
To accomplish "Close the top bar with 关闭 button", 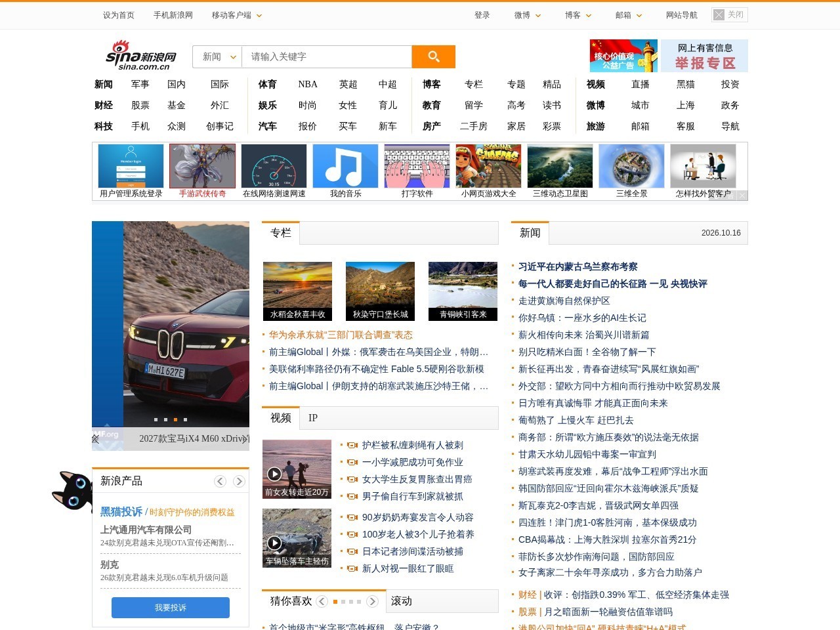I will (x=730, y=14).
